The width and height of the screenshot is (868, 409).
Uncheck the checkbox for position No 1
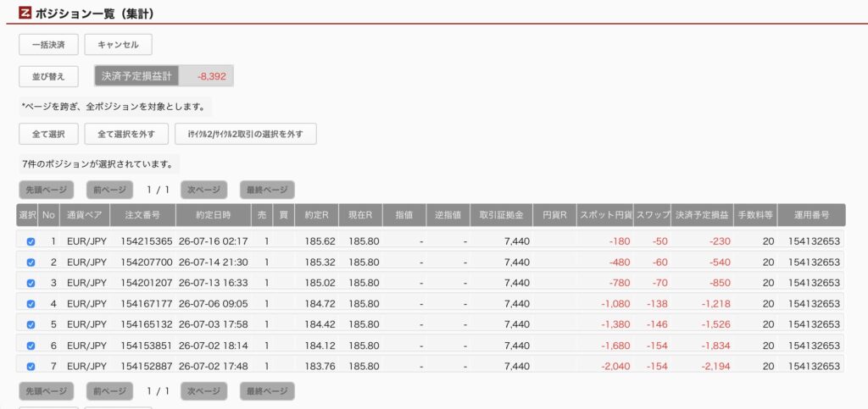[x=31, y=241]
